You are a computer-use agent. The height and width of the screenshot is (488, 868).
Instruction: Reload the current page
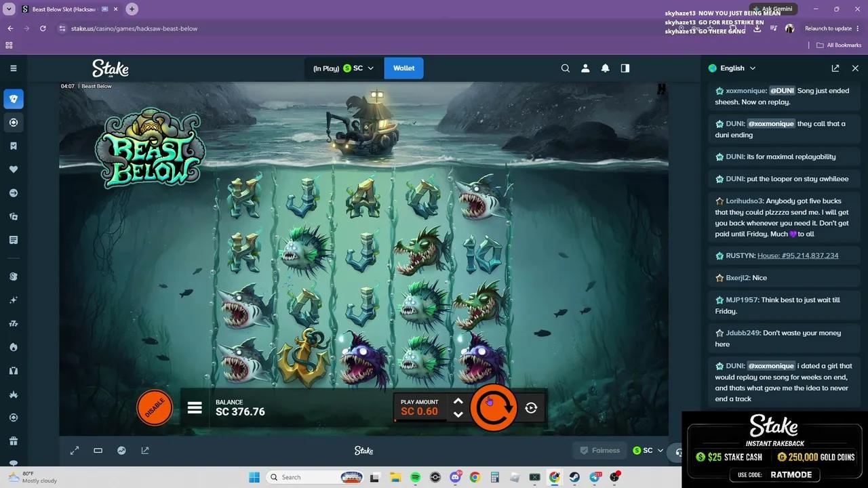click(43, 28)
